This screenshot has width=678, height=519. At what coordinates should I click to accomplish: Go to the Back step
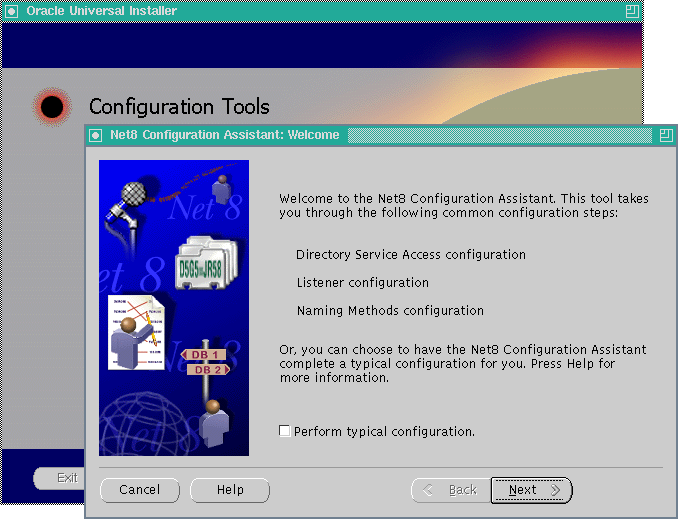[x=449, y=490]
